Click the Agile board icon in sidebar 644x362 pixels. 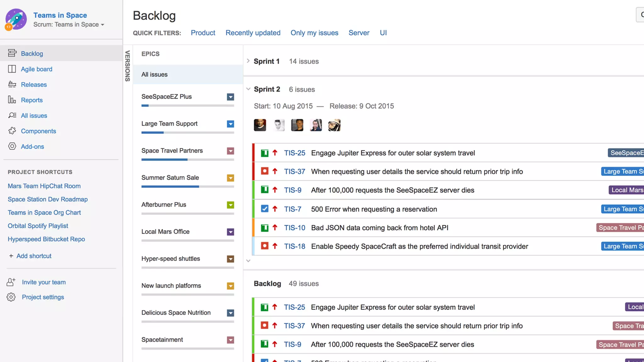coord(12,69)
